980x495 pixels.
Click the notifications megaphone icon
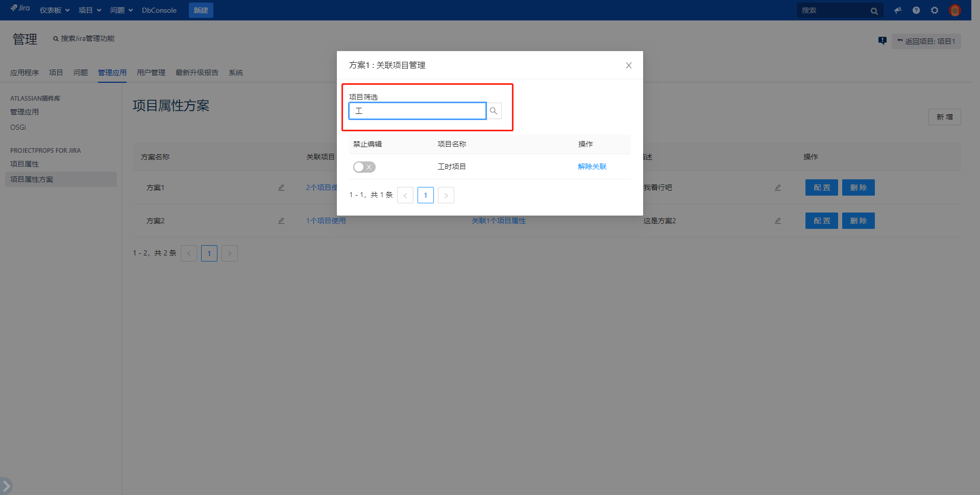coord(898,10)
